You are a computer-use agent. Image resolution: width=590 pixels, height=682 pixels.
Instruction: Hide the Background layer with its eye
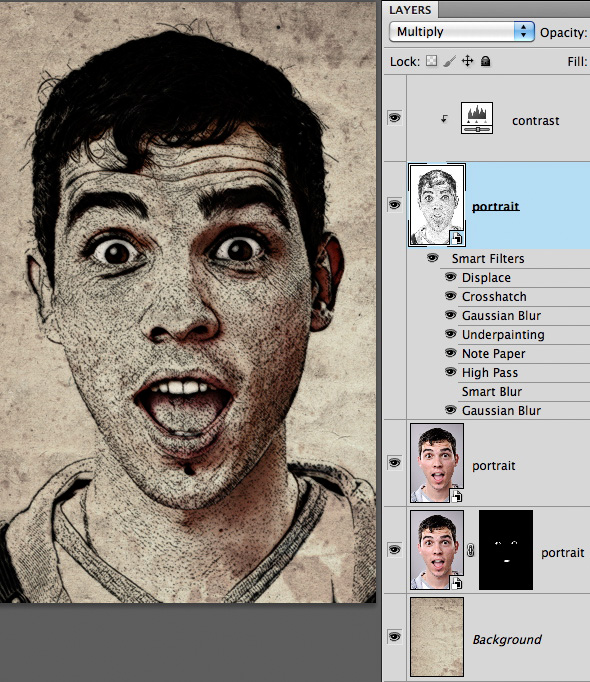pyautogui.click(x=394, y=637)
